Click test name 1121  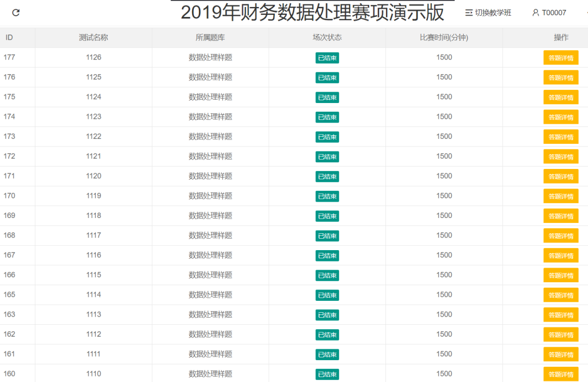click(x=94, y=156)
